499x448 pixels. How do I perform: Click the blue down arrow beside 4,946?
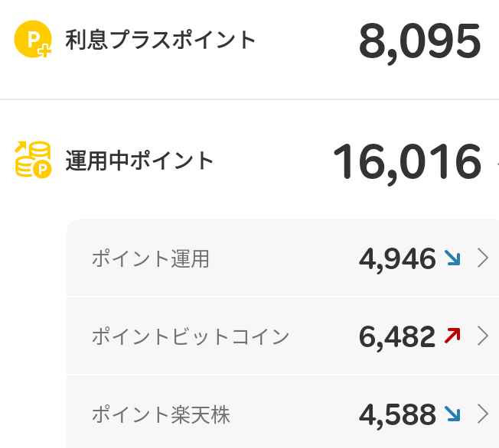pyautogui.click(x=452, y=258)
